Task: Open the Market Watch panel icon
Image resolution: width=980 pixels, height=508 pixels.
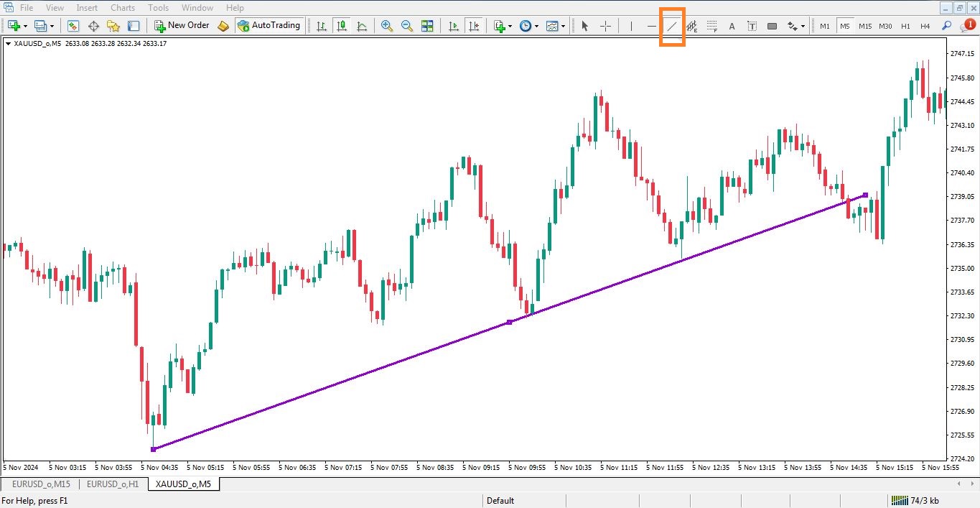Action: (x=73, y=26)
